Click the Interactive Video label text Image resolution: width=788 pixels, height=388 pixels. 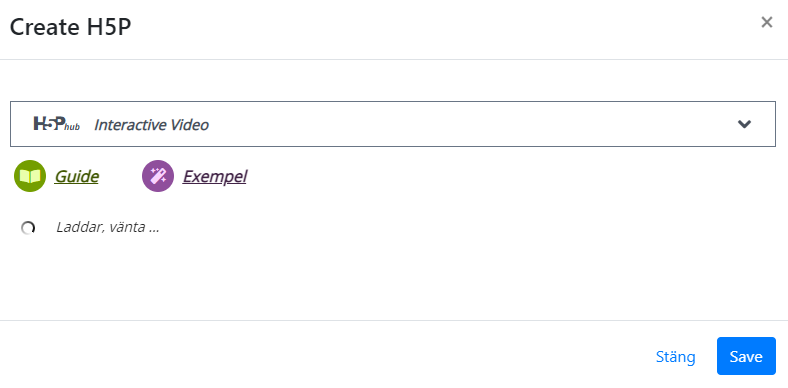151,125
